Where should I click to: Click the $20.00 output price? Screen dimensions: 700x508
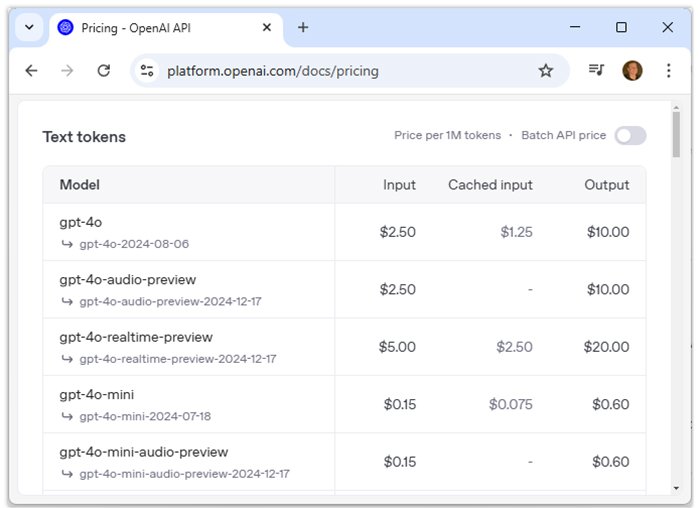(x=607, y=347)
